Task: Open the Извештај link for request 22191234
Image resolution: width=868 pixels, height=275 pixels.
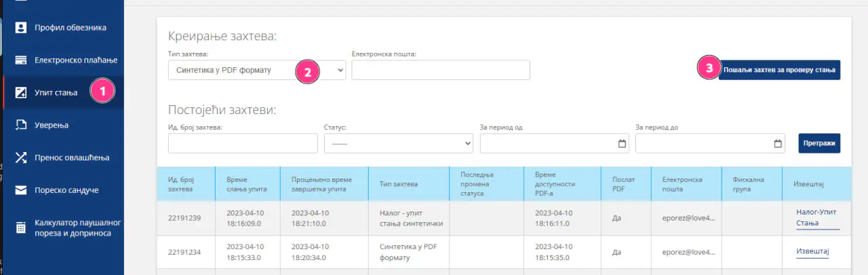Action: point(812,251)
